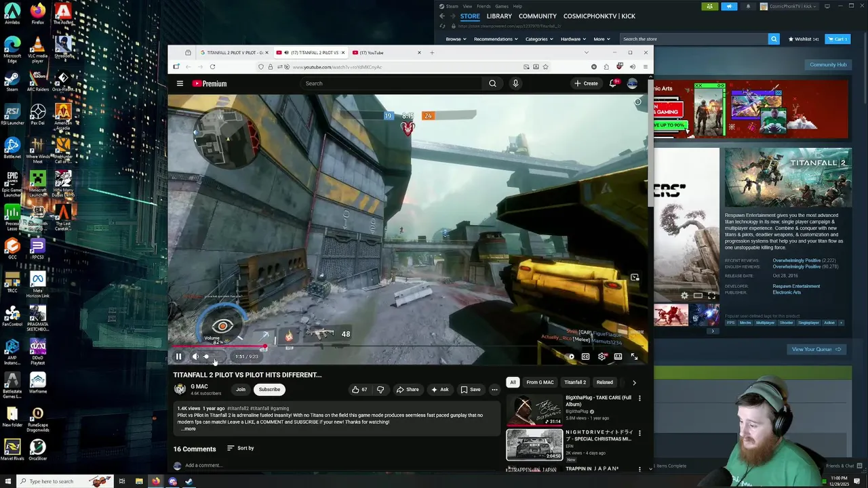Subscribe to G MAC channel
The image size is (868, 488).
click(269, 390)
